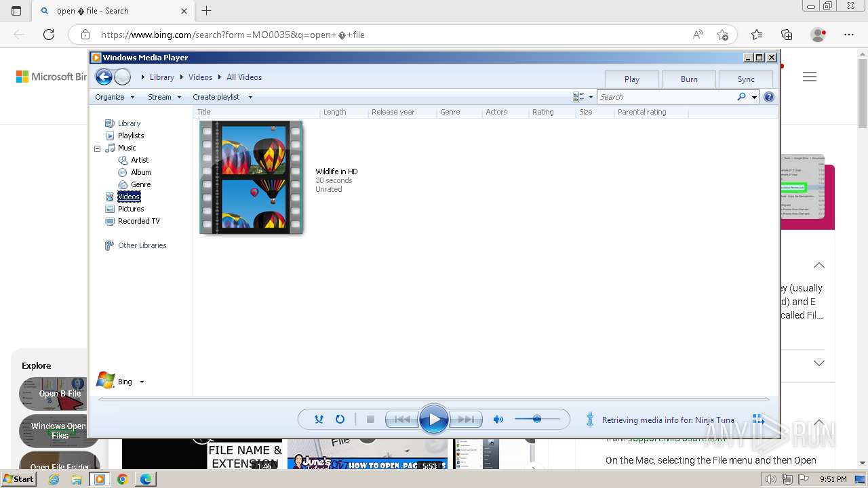
Task: Open Internet Explorer from the taskbar
Action: pos(54,479)
